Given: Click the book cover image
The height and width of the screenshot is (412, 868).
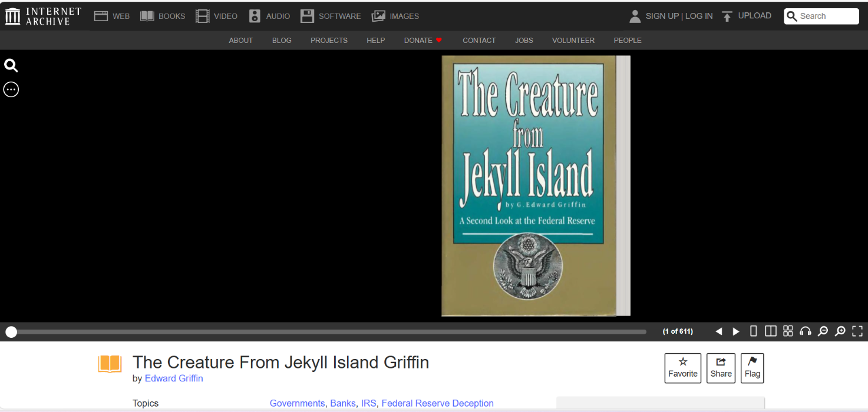Looking at the screenshot, I should coord(536,186).
